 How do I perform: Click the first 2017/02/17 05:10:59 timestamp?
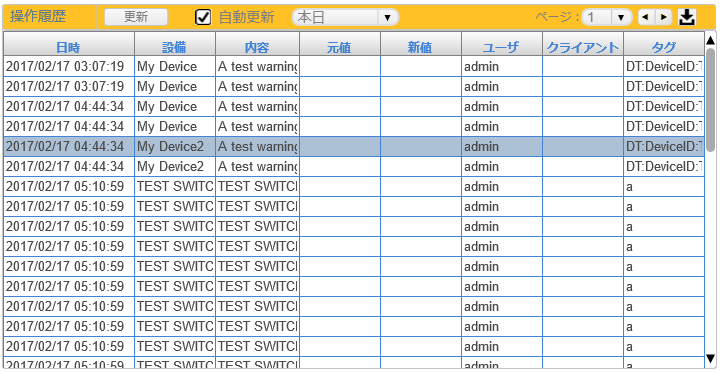[65, 186]
